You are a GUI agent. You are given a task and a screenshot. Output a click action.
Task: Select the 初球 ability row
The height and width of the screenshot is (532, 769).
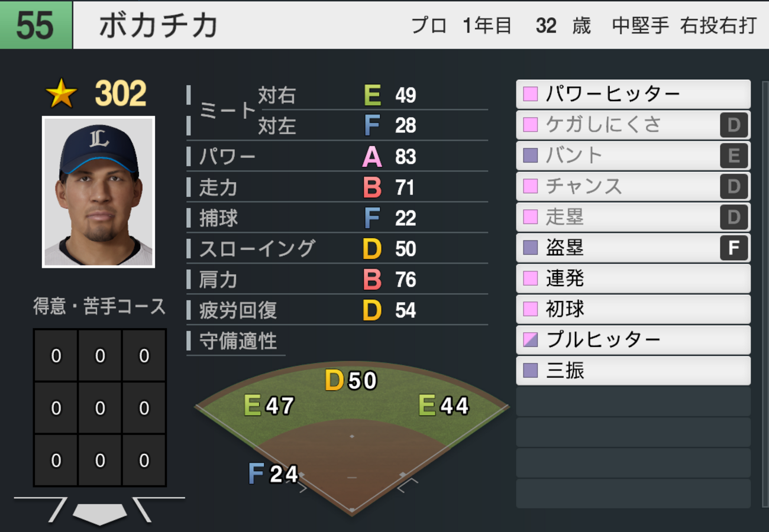click(x=633, y=309)
